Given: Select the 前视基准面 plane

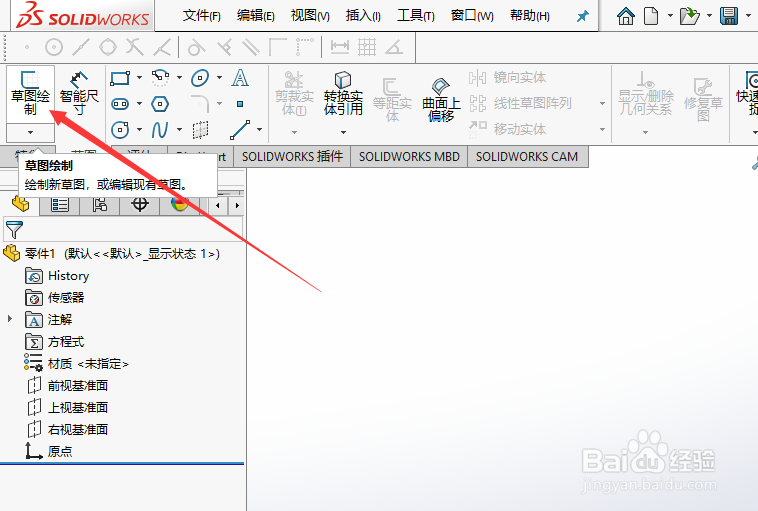Looking at the screenshot, I should [x=67, y=385].
